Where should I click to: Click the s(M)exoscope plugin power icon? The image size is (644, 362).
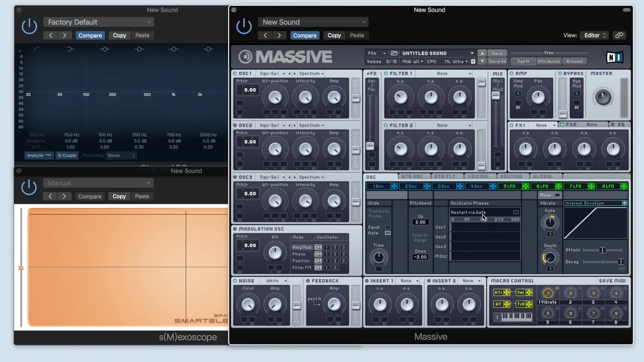coord(29,187)
